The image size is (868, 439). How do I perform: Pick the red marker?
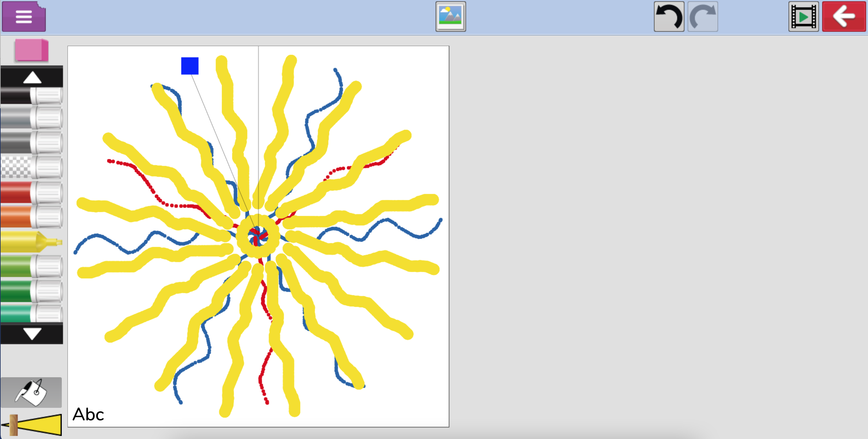(x=32, y=192)
